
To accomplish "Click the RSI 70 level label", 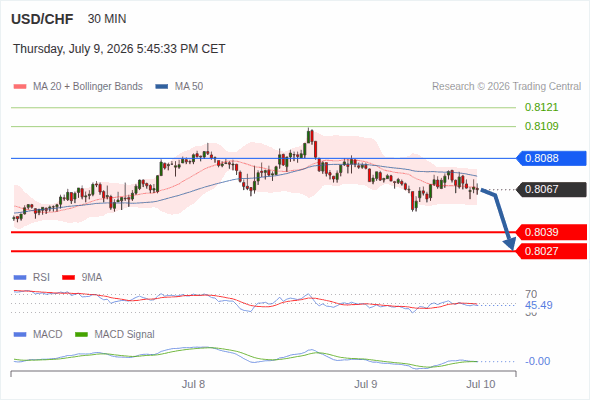I will 531,294.
